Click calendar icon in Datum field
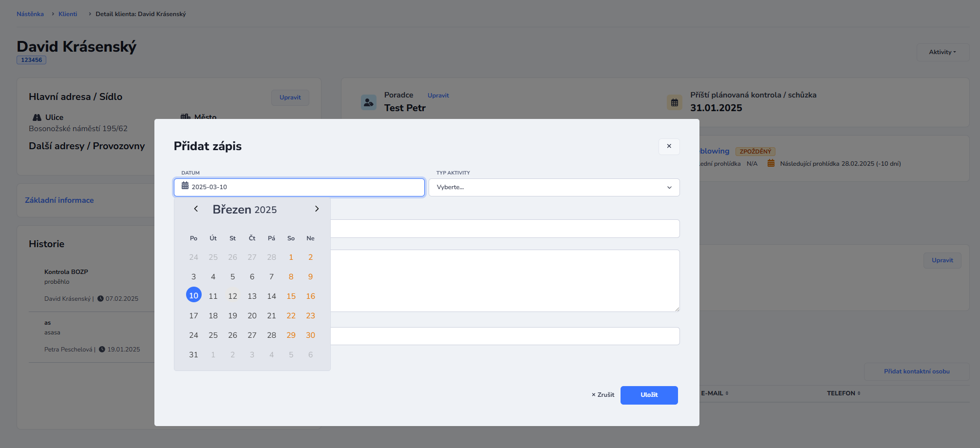The width and height of the screenshot is (980, 448). [185, 186]
